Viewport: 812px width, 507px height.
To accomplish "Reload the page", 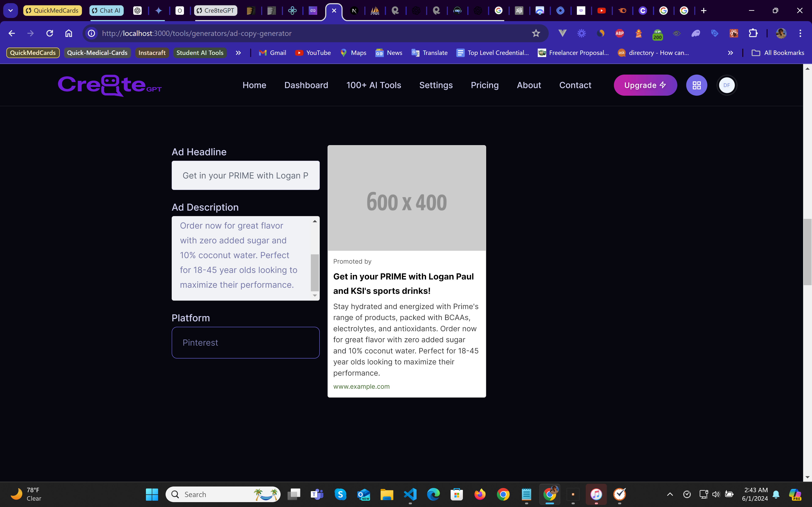I will (50, 33).
